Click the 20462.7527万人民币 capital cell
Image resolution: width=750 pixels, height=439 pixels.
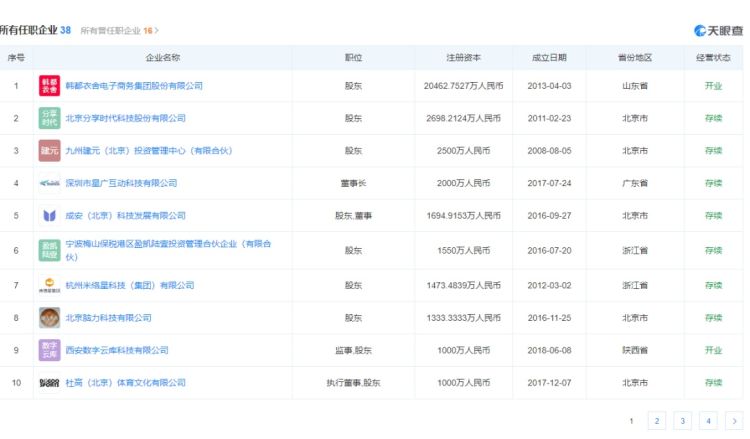(x=463, y=86)
